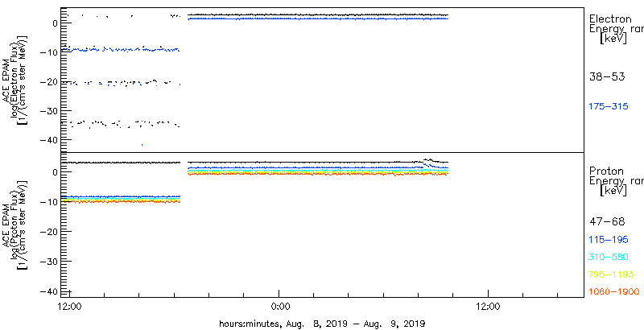Click the -40 tick on the electron flux axis
Image resolution: width=644 pixels, height=330 pixels.
[50, 140]
